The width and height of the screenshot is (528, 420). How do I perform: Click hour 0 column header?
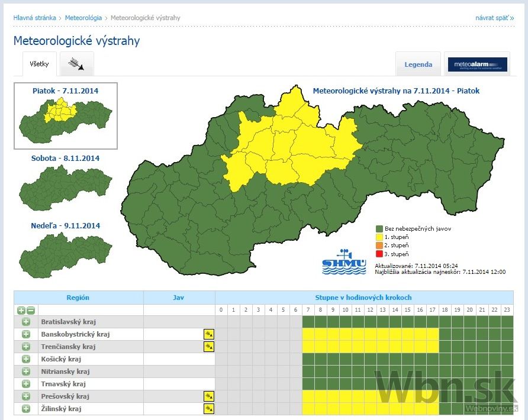pos(221,310)
